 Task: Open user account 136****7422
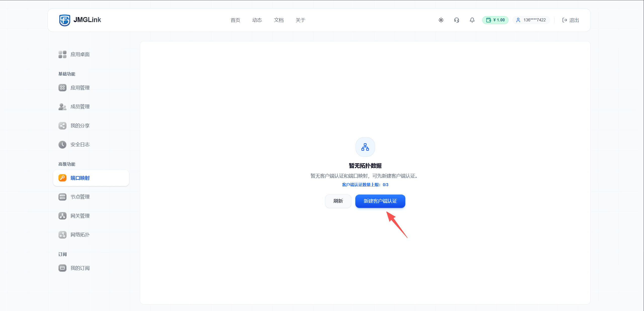pyautogui.click(x=531, y=20)
